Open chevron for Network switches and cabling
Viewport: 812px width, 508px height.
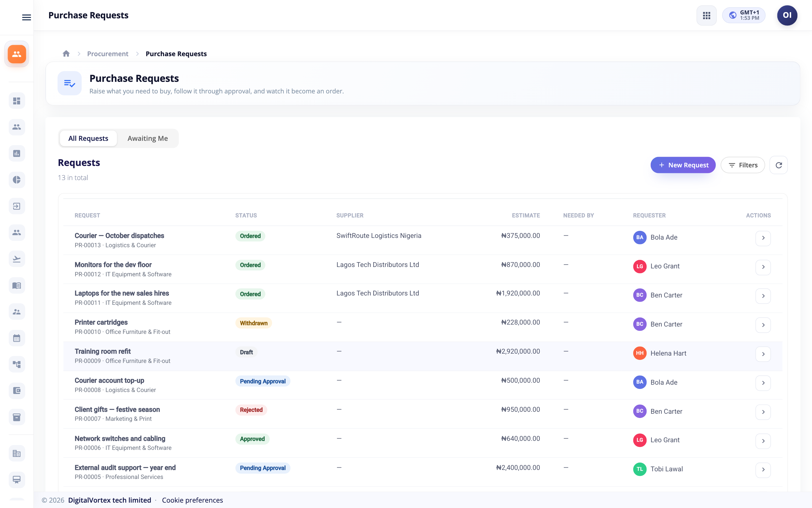(763, 441)
